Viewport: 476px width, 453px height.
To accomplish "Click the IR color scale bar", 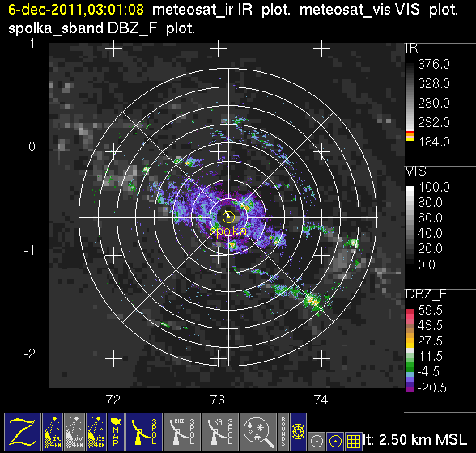I will (410, 102).
